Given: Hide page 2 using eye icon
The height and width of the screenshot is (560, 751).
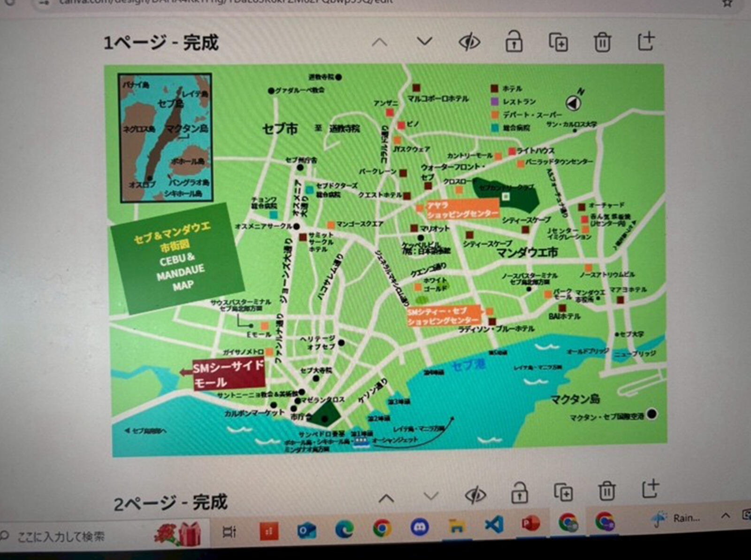Looking at the screenshot, I should [x=475, y=495].
